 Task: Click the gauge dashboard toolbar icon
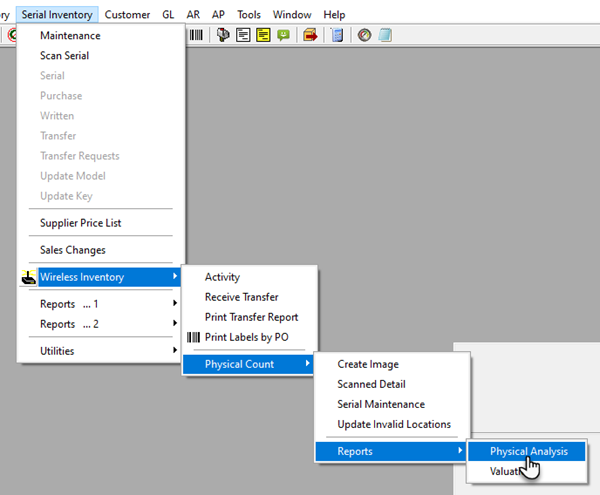pyautogui.click(x=364, y=35)
